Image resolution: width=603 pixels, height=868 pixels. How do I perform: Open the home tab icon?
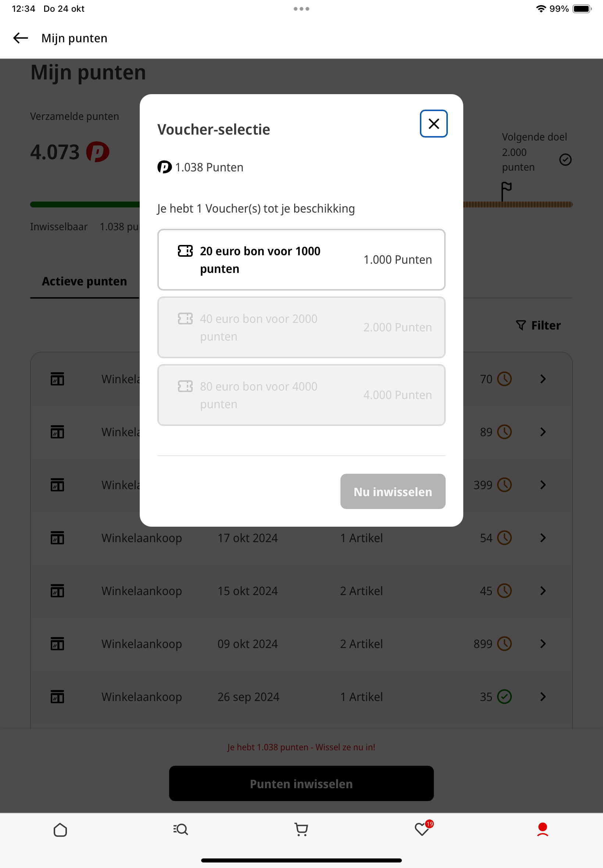[x=60, y=829]
